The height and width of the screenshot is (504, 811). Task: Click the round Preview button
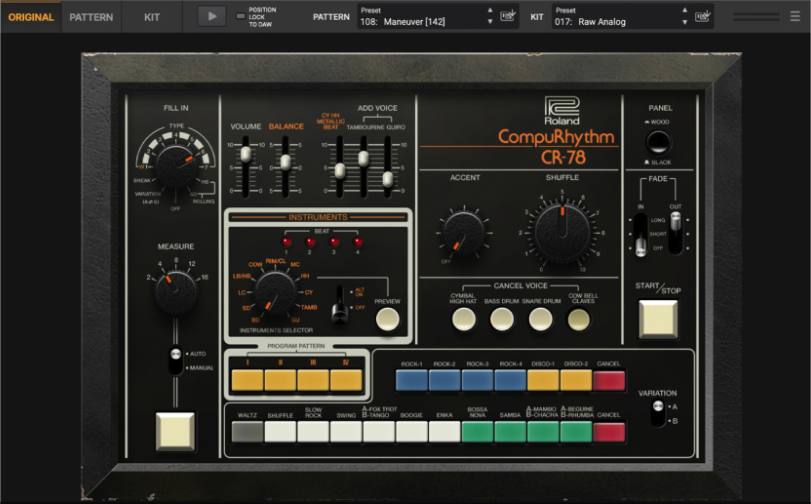(387, 319)
